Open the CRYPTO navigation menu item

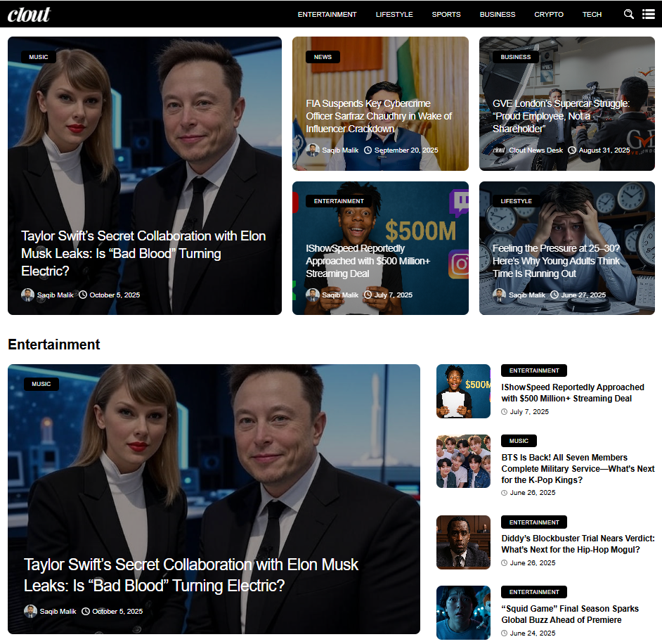pos(549,14)
